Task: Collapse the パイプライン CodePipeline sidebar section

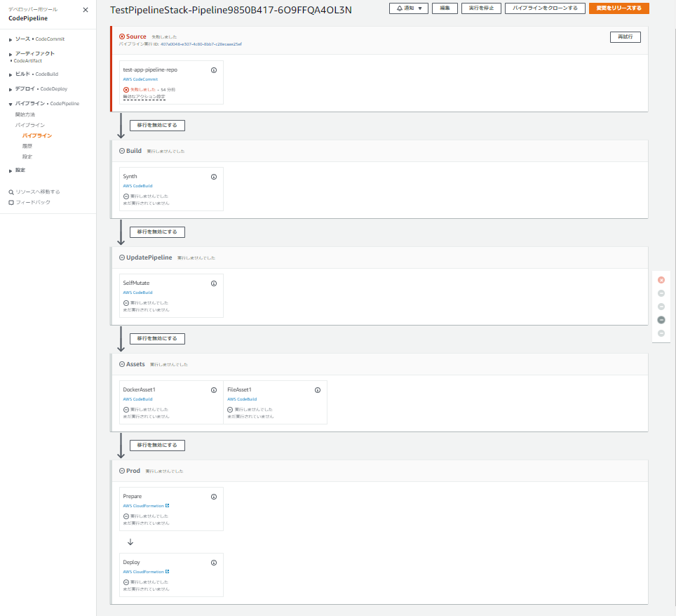Action: [x=11, y=104]
